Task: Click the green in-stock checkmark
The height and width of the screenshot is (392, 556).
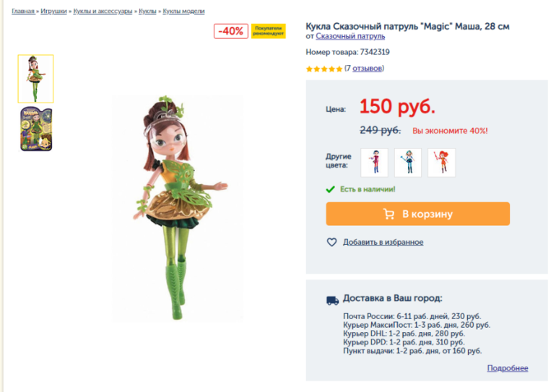Action: click(330, 189)
